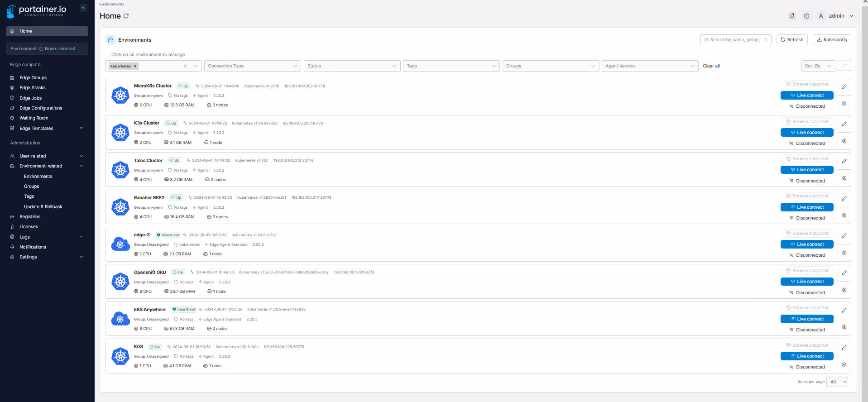
Task: Refresh the Home page via the icon beside the title
Action: point(126,16)
